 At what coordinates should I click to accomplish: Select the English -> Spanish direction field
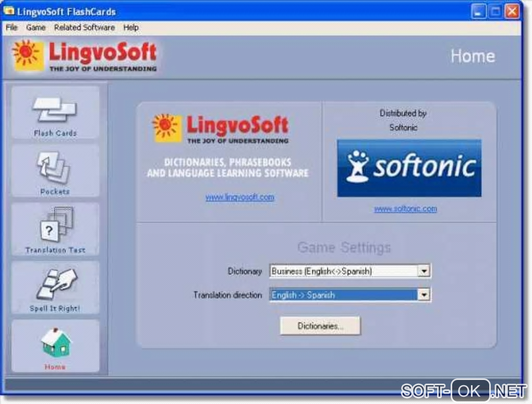[350, 295]
